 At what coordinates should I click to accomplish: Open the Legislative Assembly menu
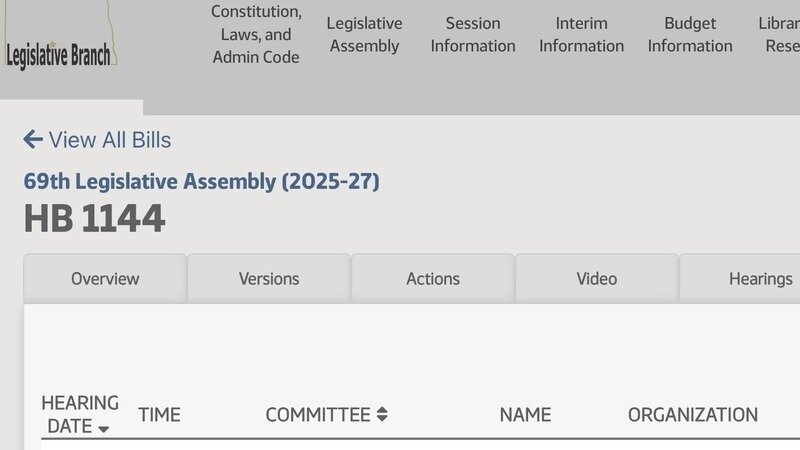point(364,35)
